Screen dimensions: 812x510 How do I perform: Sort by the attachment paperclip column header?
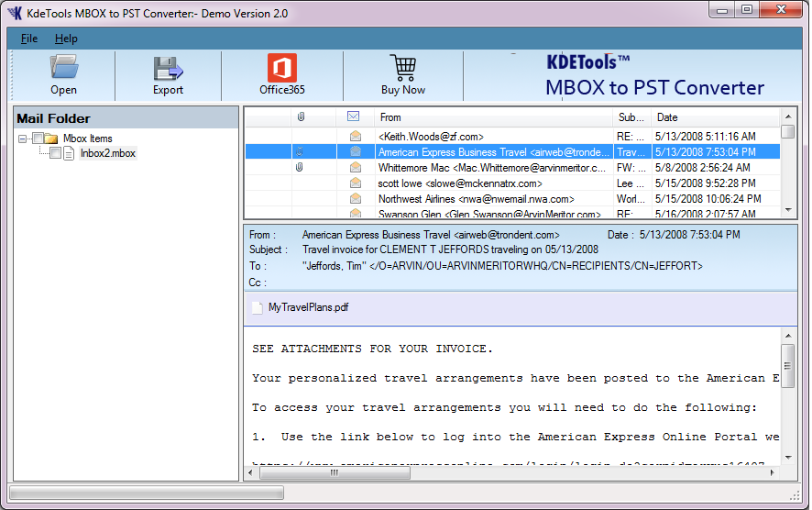pyautogui.click(x=301, y=117)
